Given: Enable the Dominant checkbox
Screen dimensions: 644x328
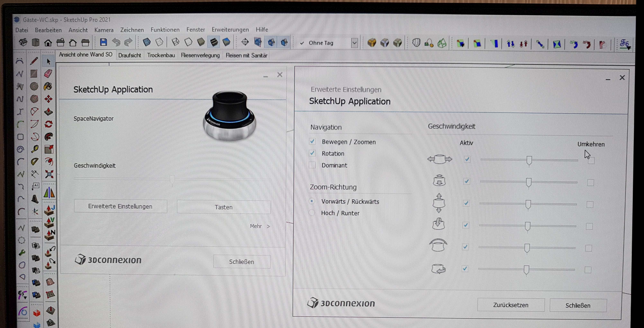Looking at the screenshot, I should coord(312,165).
